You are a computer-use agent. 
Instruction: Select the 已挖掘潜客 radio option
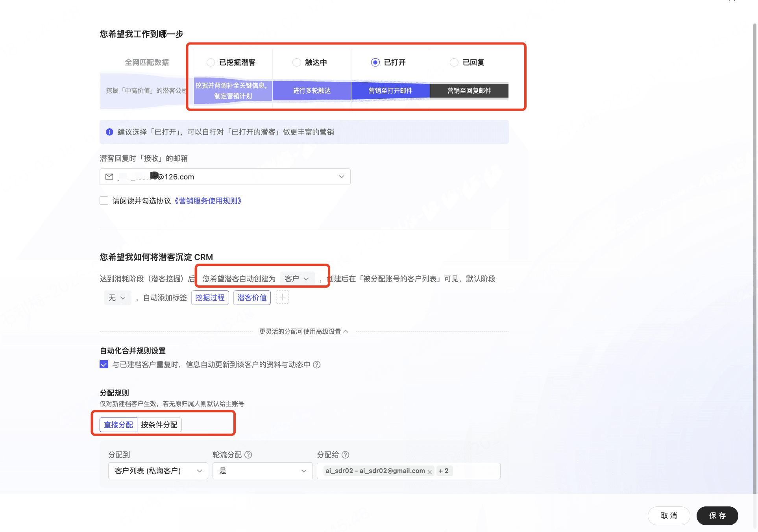(x=211, y=63)
